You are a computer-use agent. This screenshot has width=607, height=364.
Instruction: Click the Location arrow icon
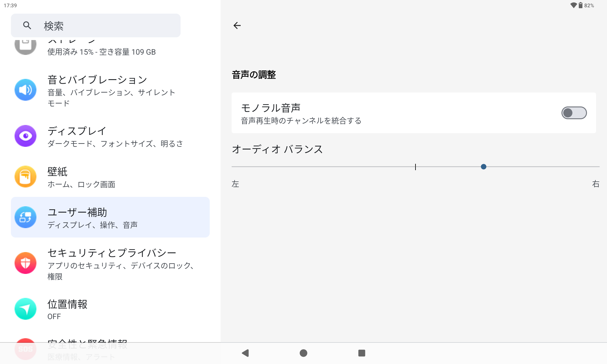tap(25, 309)
